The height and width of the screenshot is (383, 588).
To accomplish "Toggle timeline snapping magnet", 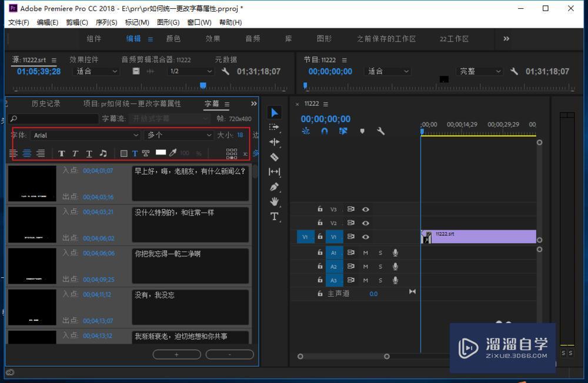I will pyautogui.click(x=325, y=131).
